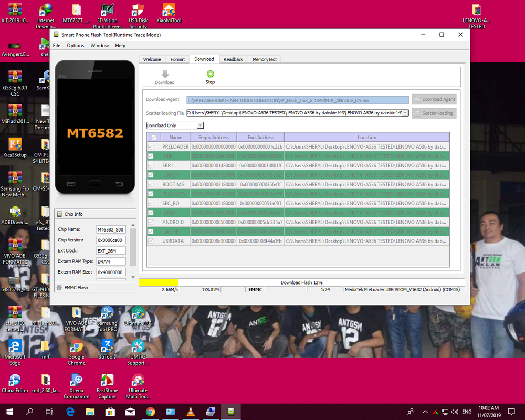Launch Google Chrome desktop shortcut
Image resolution: width=525 pixels, height=420 pixels.
coord(76,352)
